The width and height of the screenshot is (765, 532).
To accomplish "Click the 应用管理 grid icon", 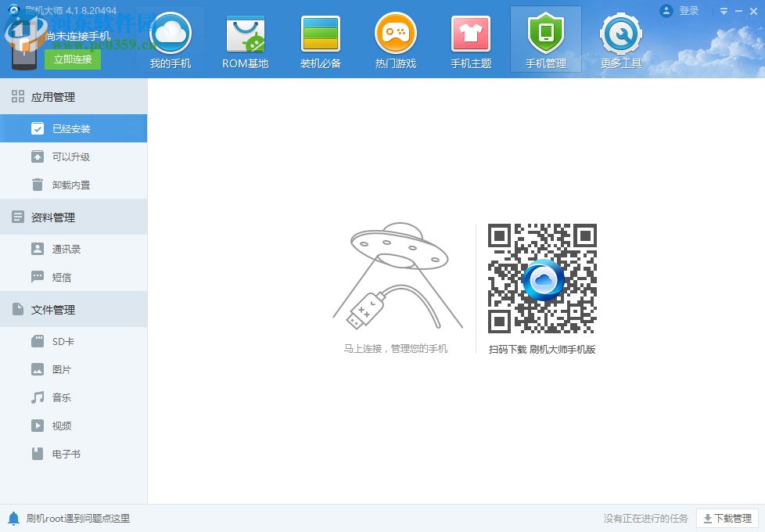I will (x=18, y=96).
